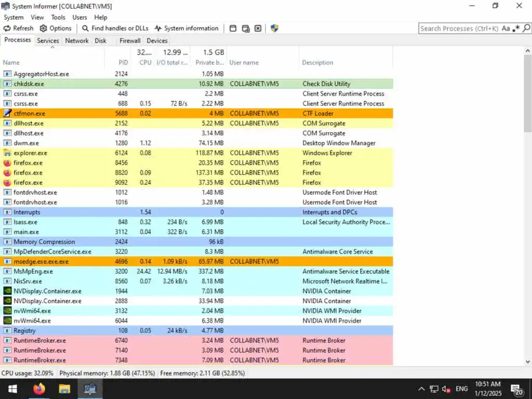Switch to the Network tab
Image resolution: width=532 pixels, height=399 pixels.
pyautogui.click(x=77, y=41)
